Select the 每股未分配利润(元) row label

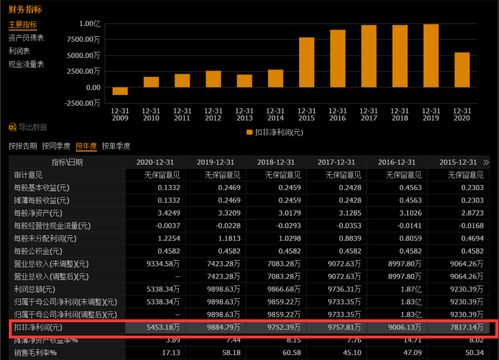click(45, 238)
